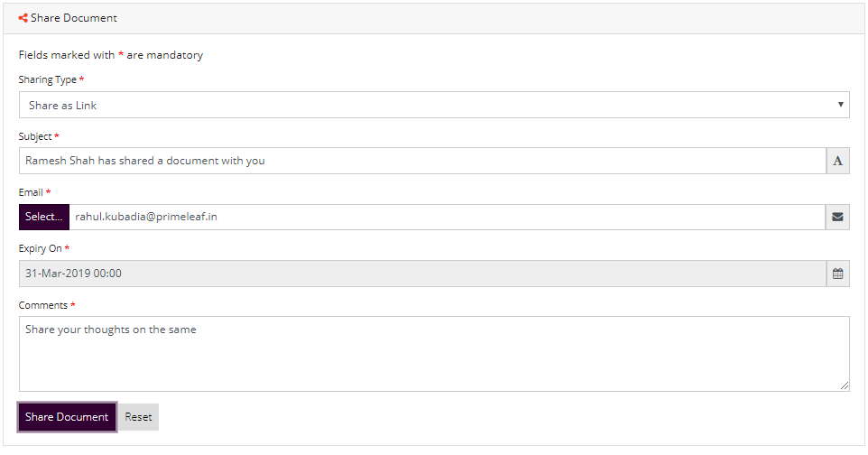This screenshot has height=455, width=868.
Task: Click inside the Comments text area
Action: [x=434, y=354]
